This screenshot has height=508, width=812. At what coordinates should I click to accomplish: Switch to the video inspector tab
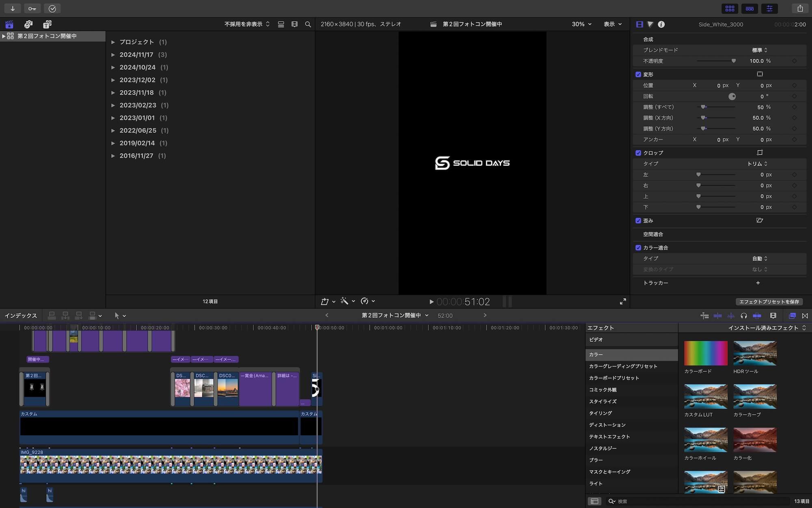tap(639, 24)
